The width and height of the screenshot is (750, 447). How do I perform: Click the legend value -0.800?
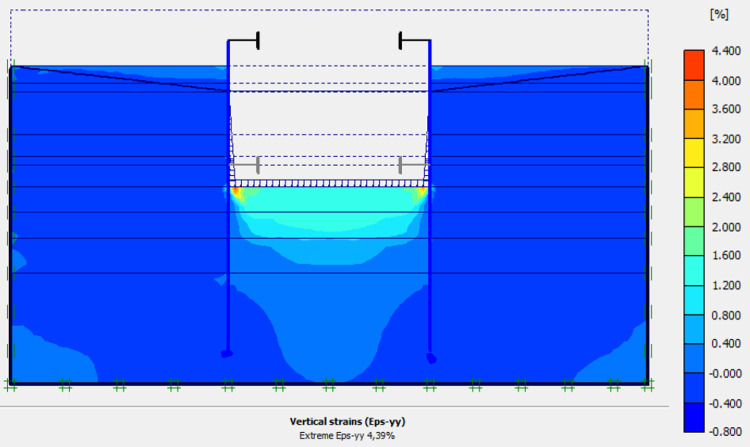click(725, 431)
